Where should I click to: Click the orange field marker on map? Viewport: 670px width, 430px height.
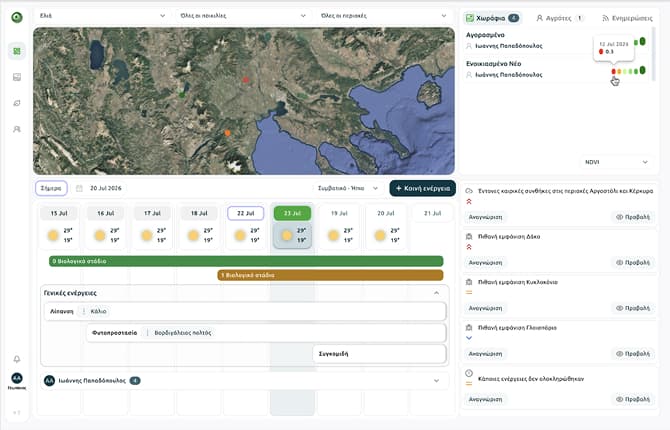tap(227, 133)
